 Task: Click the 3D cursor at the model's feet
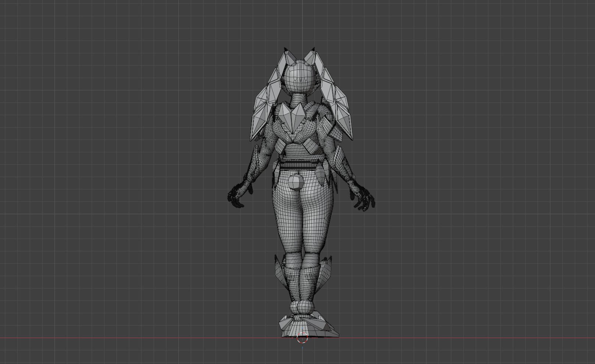[x=302, y=338]
